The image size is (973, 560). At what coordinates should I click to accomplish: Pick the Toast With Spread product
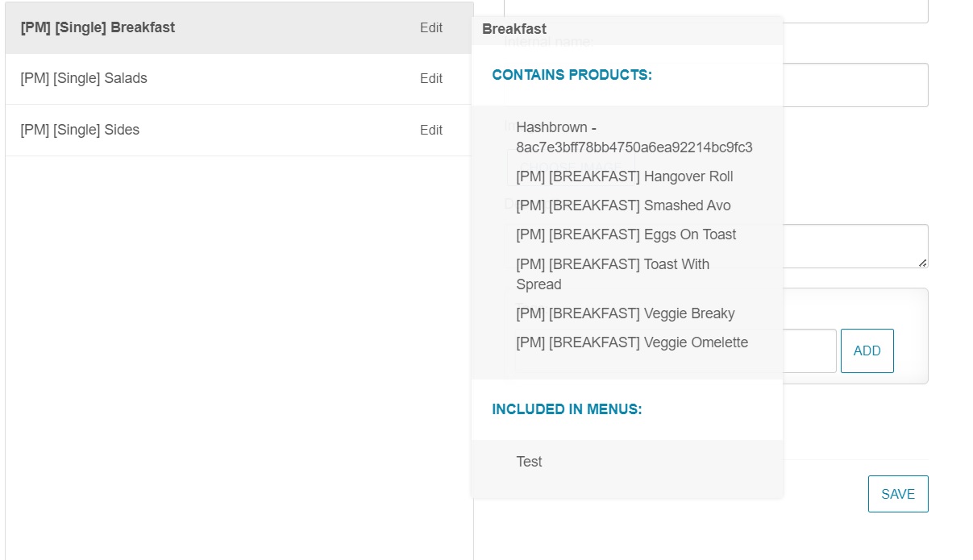(x=613, y=274)
